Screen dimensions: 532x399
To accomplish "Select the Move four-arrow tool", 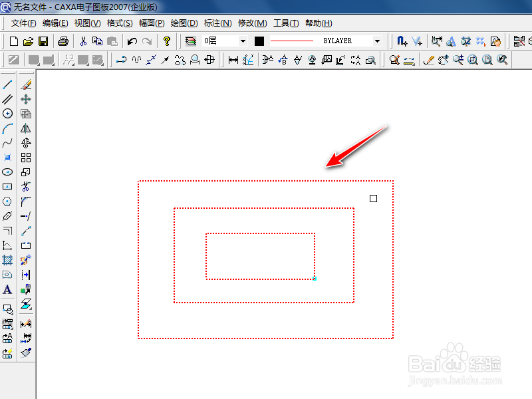I will [x=26, y=99].
